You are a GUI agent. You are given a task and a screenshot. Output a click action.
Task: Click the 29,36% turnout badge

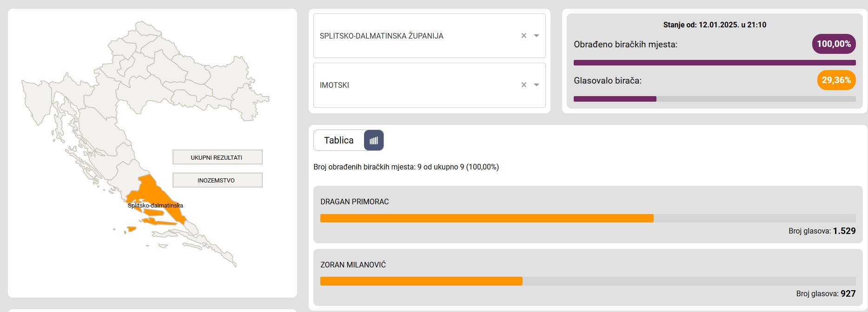[x=836, y=80]
